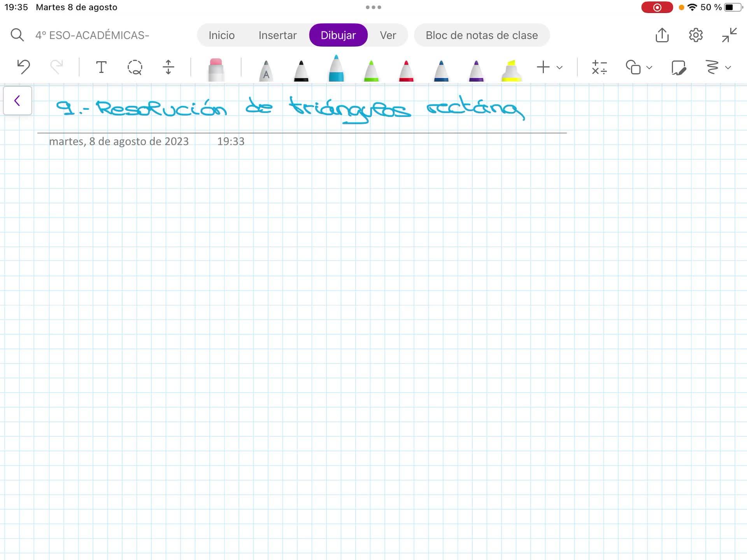Select the pink Eraser tool

pyautogui.click(x=216, y=69)
